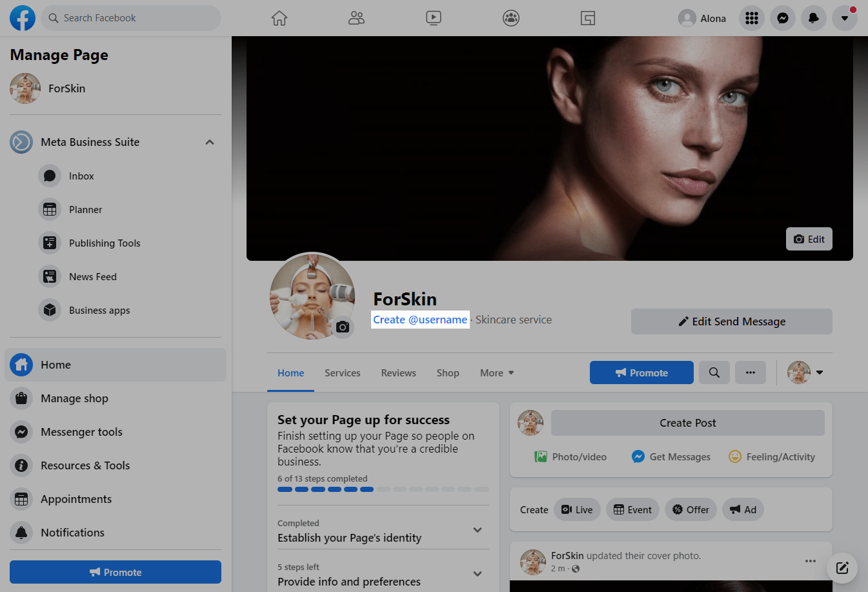Click the camera icon on profile picture
The width and height of the screenshot is (868, 592).
(343, 327)
